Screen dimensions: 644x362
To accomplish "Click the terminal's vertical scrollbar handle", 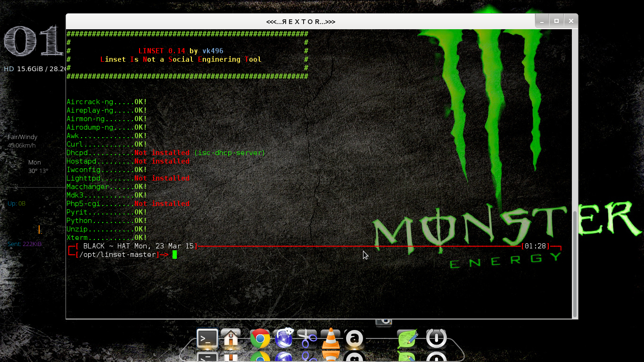I will point(575,264).
